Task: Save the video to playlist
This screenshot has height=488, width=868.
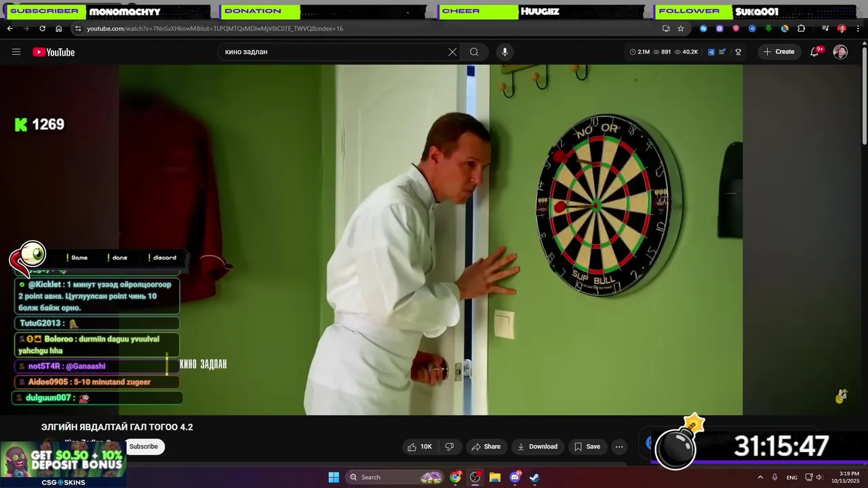Action: click(x=587, y=447)
